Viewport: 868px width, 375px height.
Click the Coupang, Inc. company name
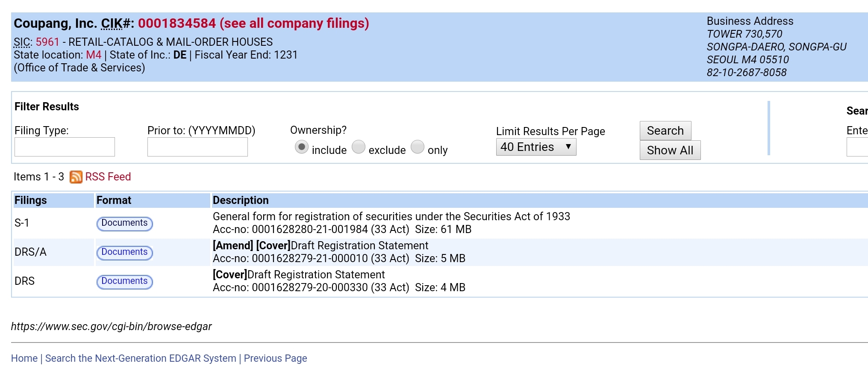pos(56,23)
